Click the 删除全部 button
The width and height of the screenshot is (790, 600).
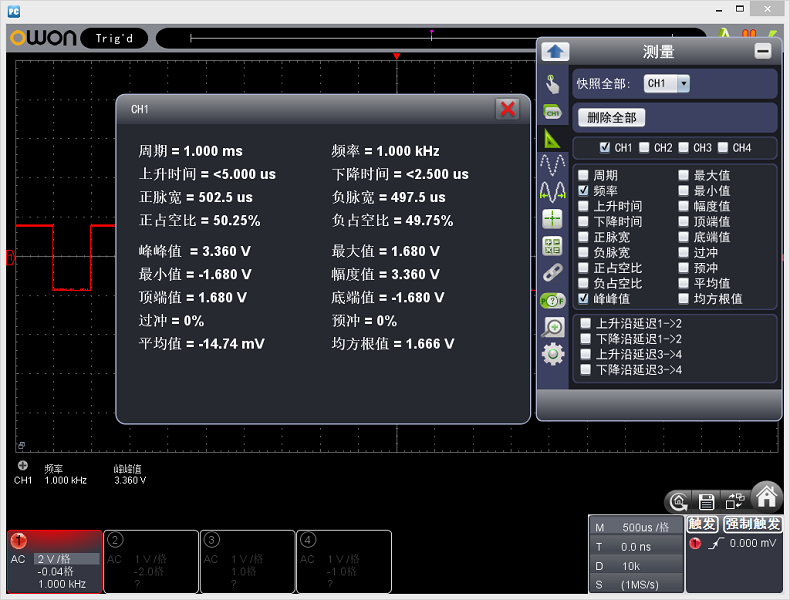click(611, 117)
